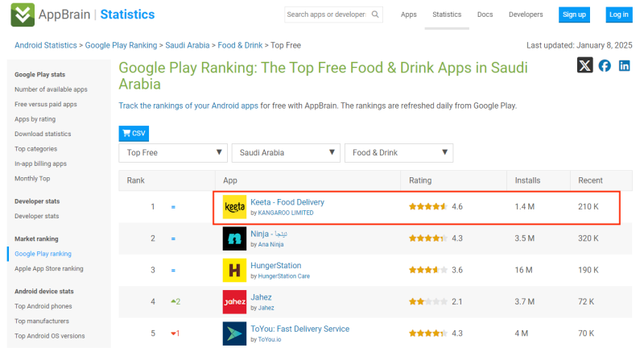Open Monthly Top link
The image size is (644, 348).
click(32, 178)
